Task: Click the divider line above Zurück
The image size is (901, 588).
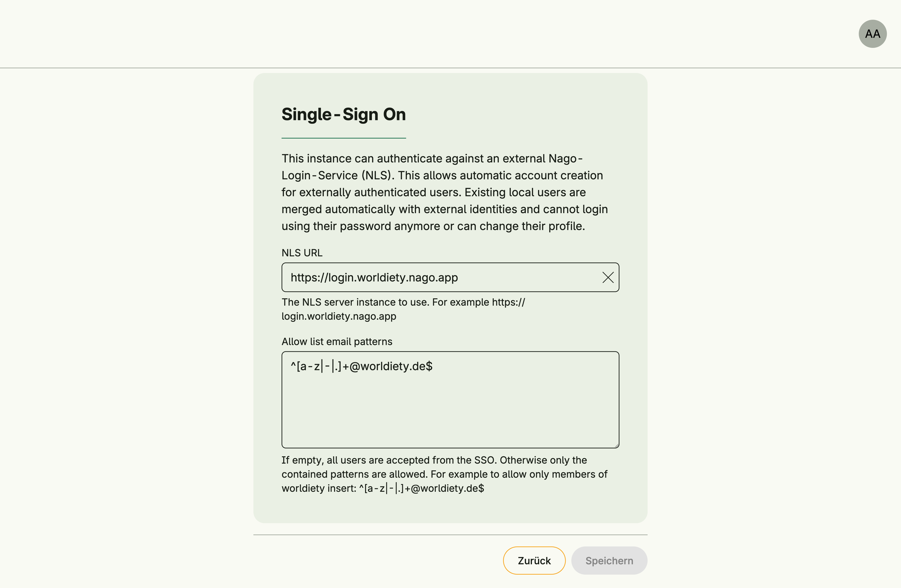Action: coord(450,535)
